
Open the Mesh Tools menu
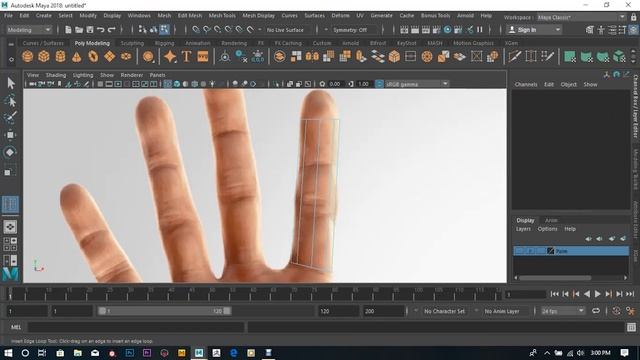[222, 16]
